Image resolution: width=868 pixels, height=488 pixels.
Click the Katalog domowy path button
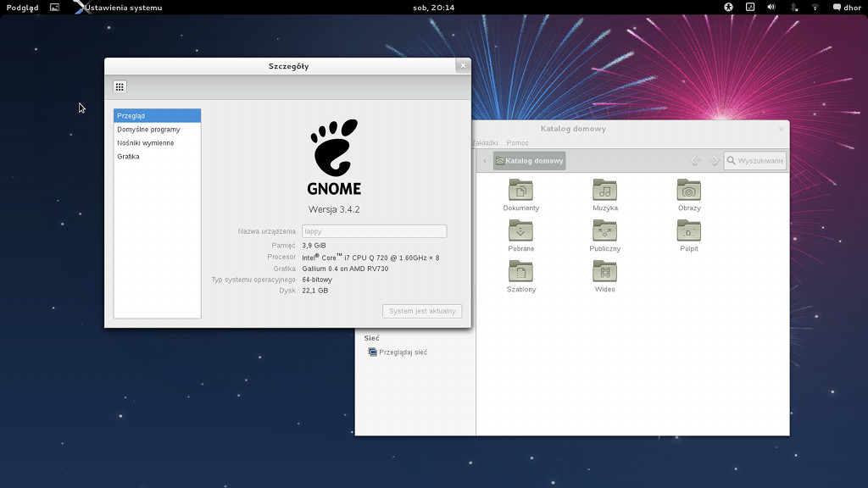coord(529,161)
